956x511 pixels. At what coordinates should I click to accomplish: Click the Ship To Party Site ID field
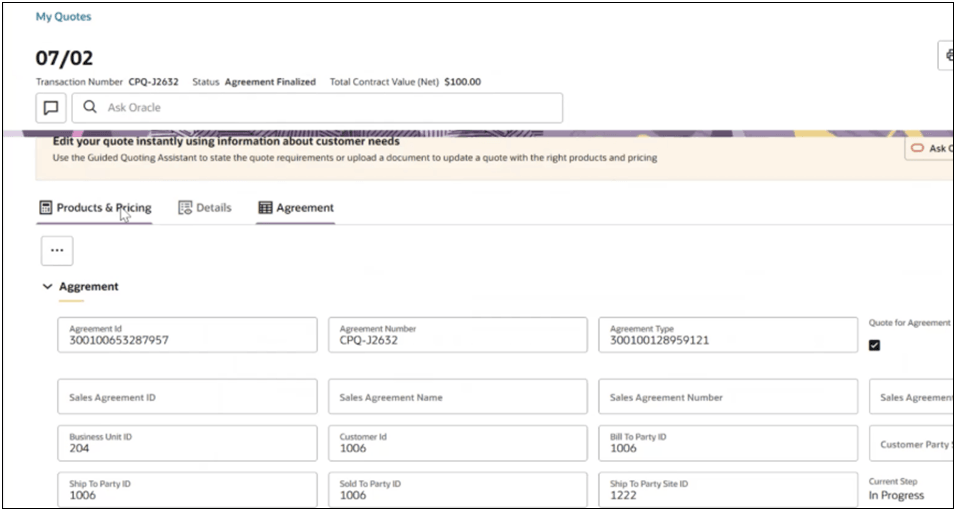(x=728, y=490)
